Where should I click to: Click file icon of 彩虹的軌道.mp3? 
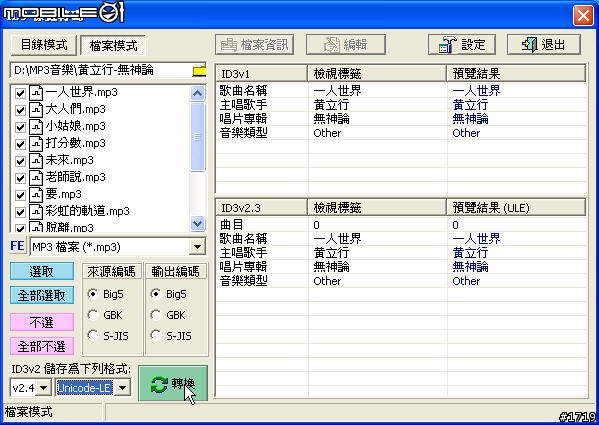pyautogui.click(x=36, y=212)
